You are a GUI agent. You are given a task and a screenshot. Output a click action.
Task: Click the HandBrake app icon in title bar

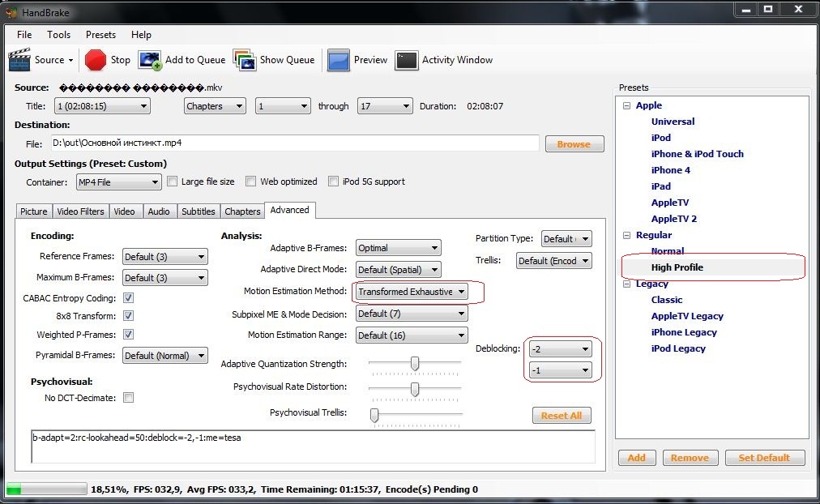click(12, 12)
